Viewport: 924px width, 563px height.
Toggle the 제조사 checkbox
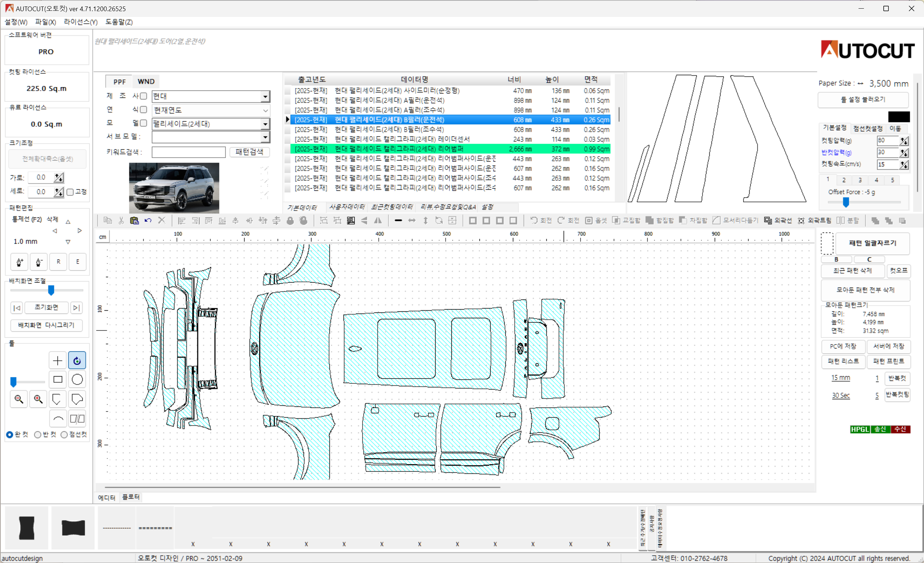click(143, 96)
